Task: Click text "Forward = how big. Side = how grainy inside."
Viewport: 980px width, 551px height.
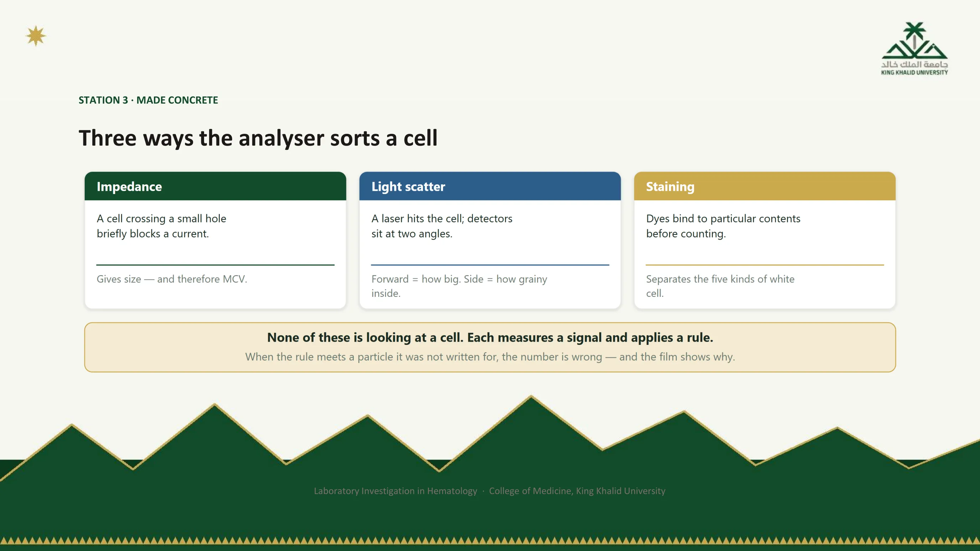Action: [459, 286]
